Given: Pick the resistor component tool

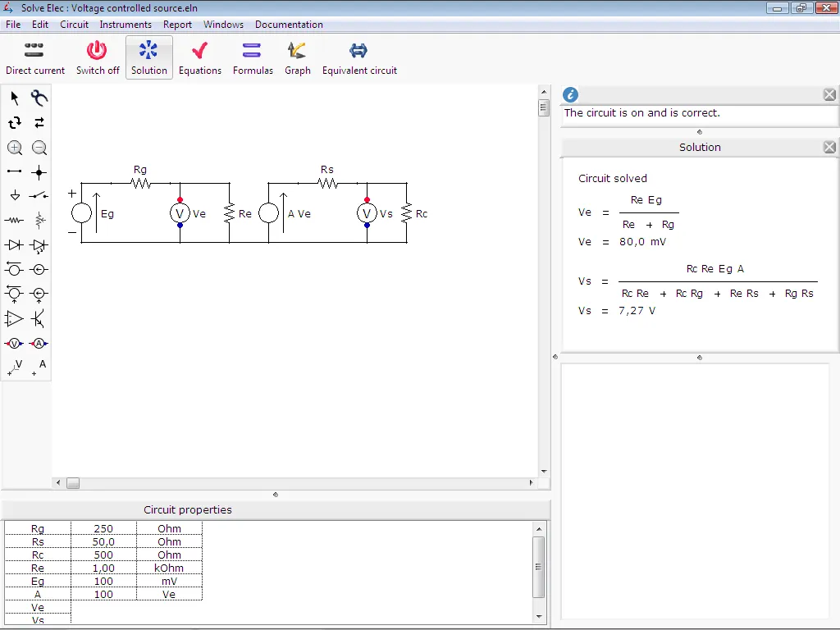Looking at the screenshot, I should [13, 220].
